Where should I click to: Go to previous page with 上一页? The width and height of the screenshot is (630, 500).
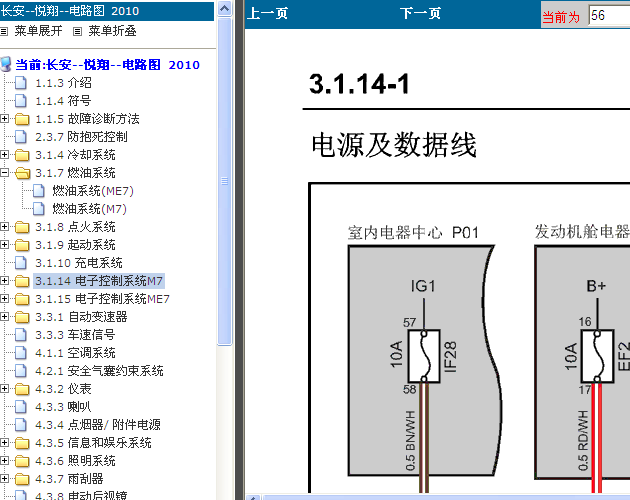pyautogui.click(x=267, y=13)
